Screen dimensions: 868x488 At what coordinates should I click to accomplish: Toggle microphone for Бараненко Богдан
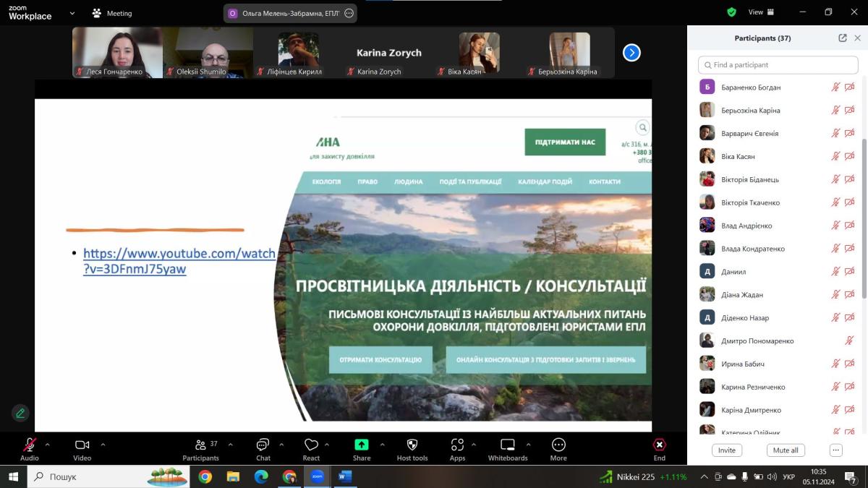pyautogui.click(x=835, y=87)
